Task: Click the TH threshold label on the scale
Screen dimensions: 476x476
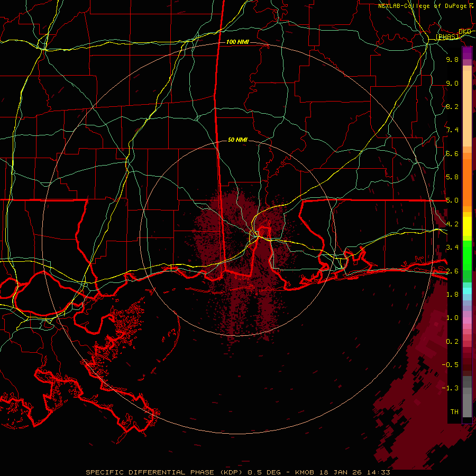Action: tap(454, 412)
